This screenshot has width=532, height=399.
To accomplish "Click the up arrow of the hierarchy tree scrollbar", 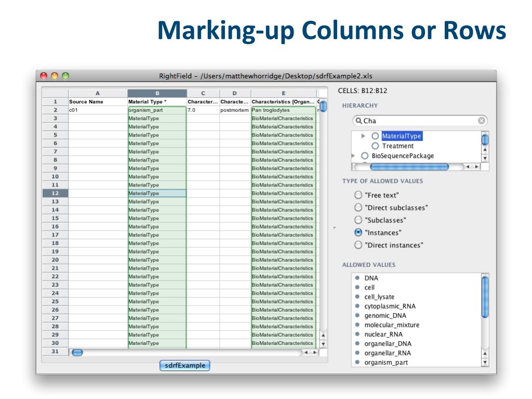I will (485, 149).
